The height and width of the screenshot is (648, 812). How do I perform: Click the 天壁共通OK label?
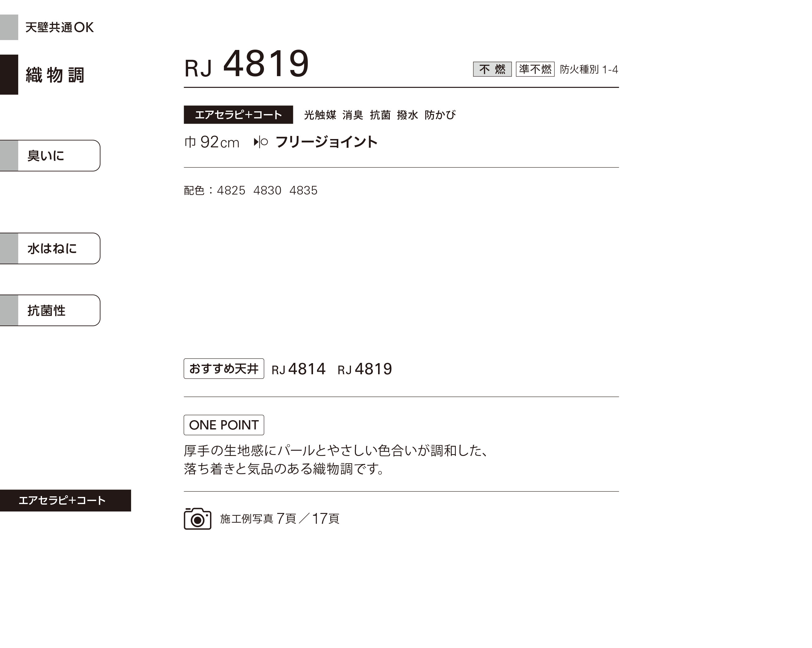[x=59, y=27]
